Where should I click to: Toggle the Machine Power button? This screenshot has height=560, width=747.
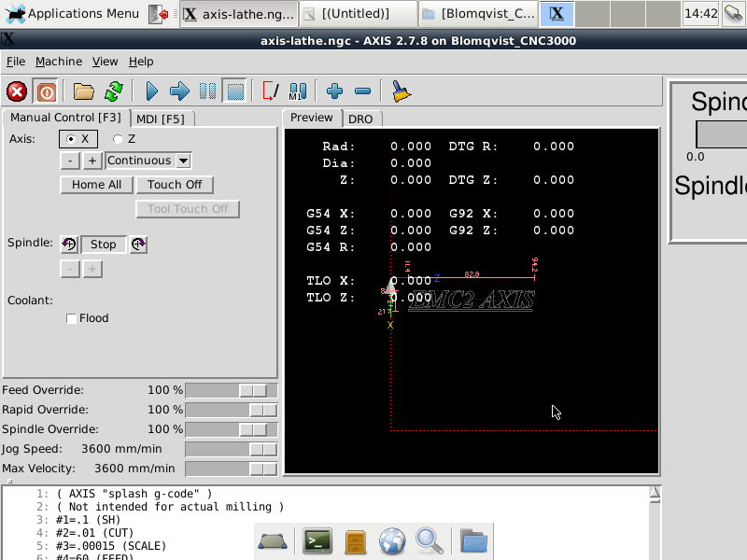(x=46, y=91)
